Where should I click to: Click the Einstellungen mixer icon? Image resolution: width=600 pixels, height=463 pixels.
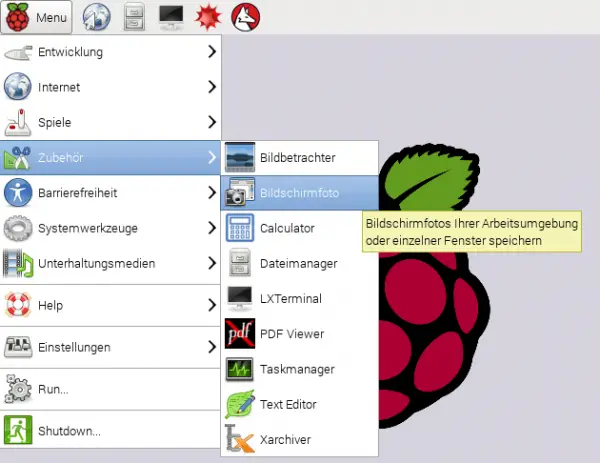point(18,347)
